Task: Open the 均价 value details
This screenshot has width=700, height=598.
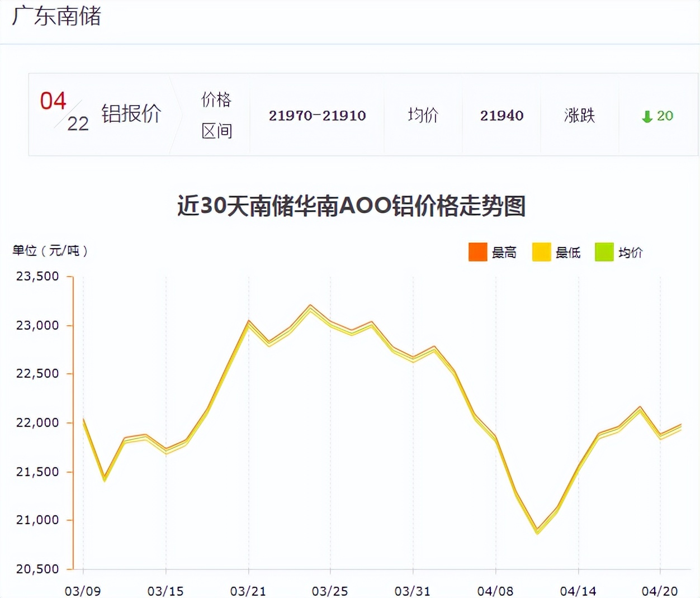Action: pos(423,116)
